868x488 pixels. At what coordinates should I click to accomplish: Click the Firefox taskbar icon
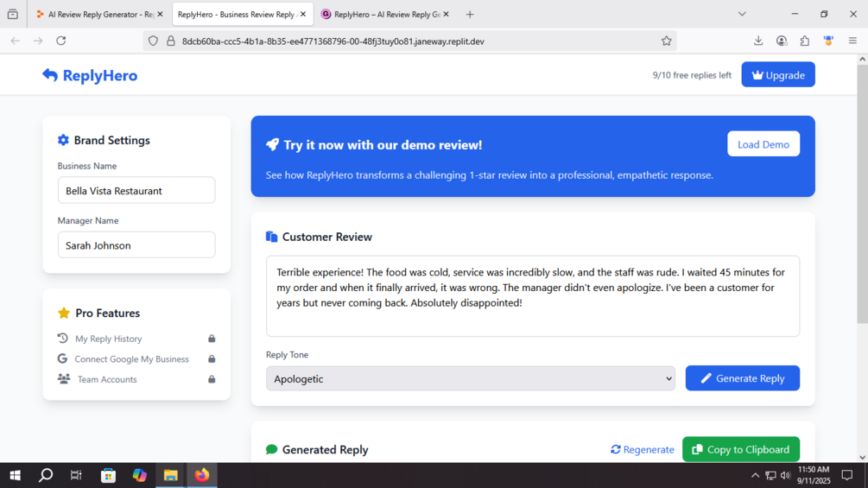pos(202,475)
